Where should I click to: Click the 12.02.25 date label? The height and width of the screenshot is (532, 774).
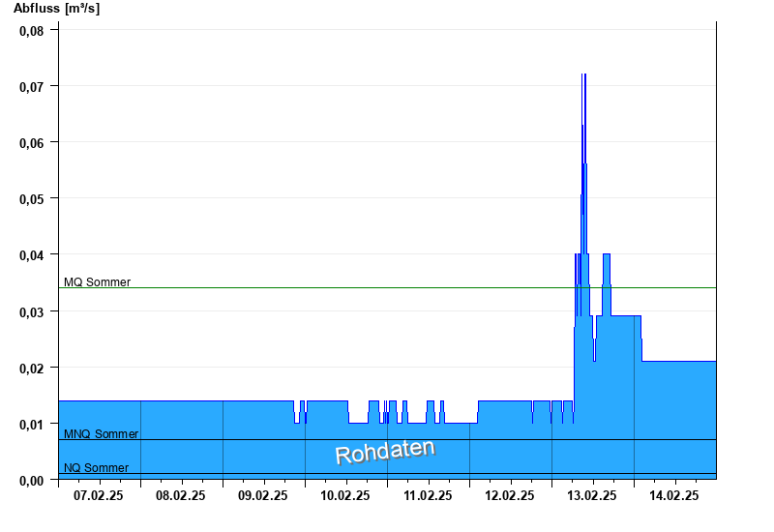click(510, 495)
